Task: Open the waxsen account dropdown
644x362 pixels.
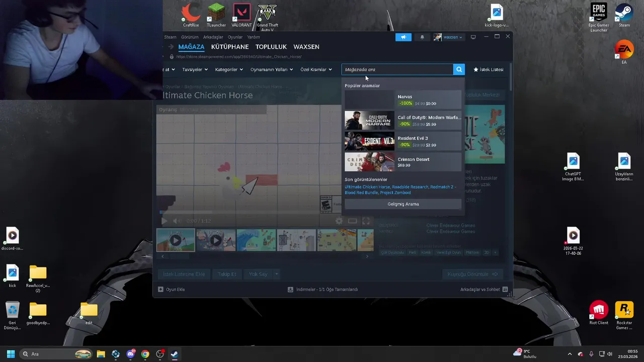Action: 448,37
